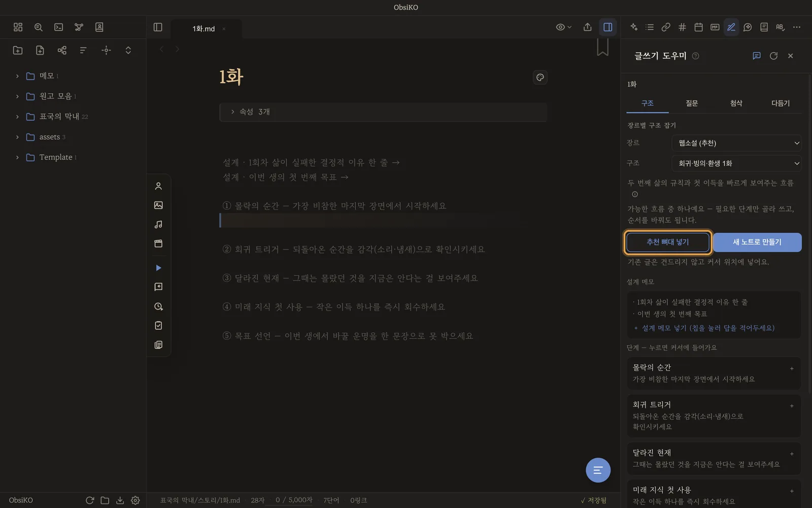This screenshot has height=508, width=812.
Task: Click the blue floating outline button
Action: tap(598, 470)
